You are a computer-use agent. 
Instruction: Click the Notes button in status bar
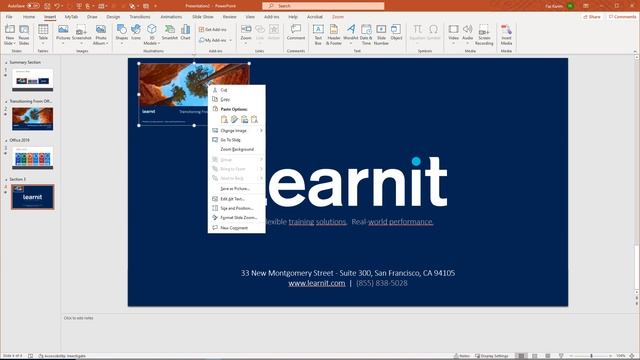462,356
